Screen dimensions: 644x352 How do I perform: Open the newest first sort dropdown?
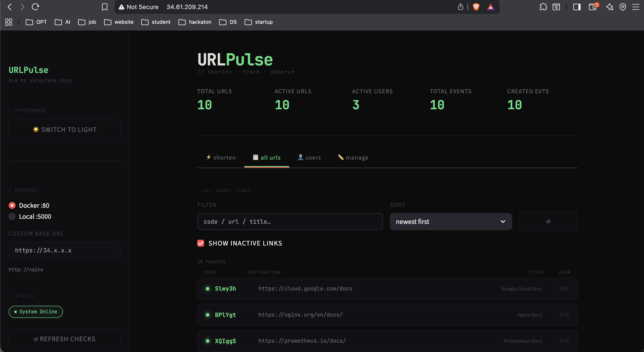[450, 221]
